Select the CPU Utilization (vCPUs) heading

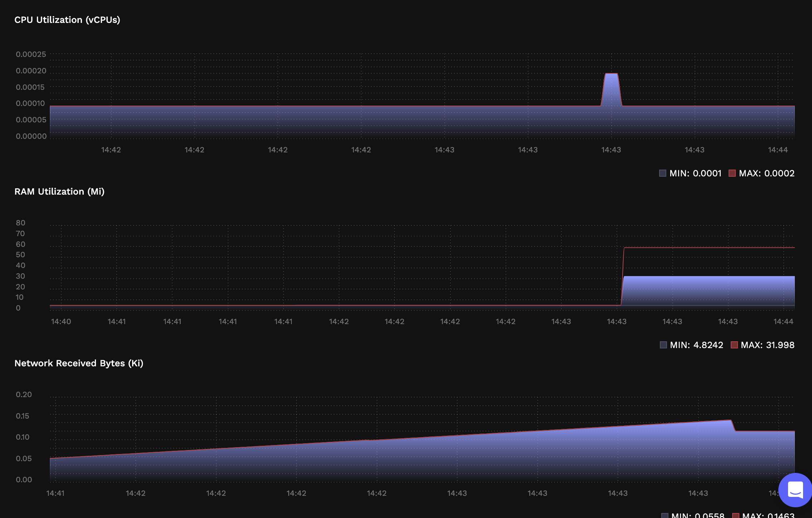[67, 20]
